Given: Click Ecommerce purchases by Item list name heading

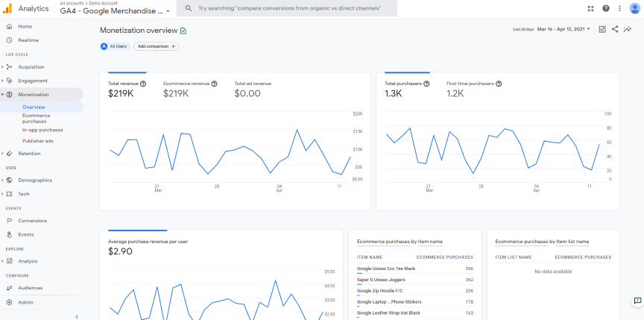Looking at the screenshot, I should coord(542,242).
